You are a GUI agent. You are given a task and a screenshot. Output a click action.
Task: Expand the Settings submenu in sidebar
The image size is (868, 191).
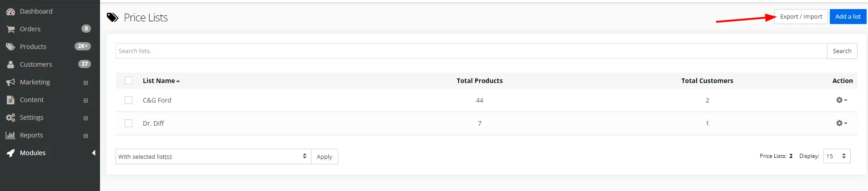tap(85, 118)
